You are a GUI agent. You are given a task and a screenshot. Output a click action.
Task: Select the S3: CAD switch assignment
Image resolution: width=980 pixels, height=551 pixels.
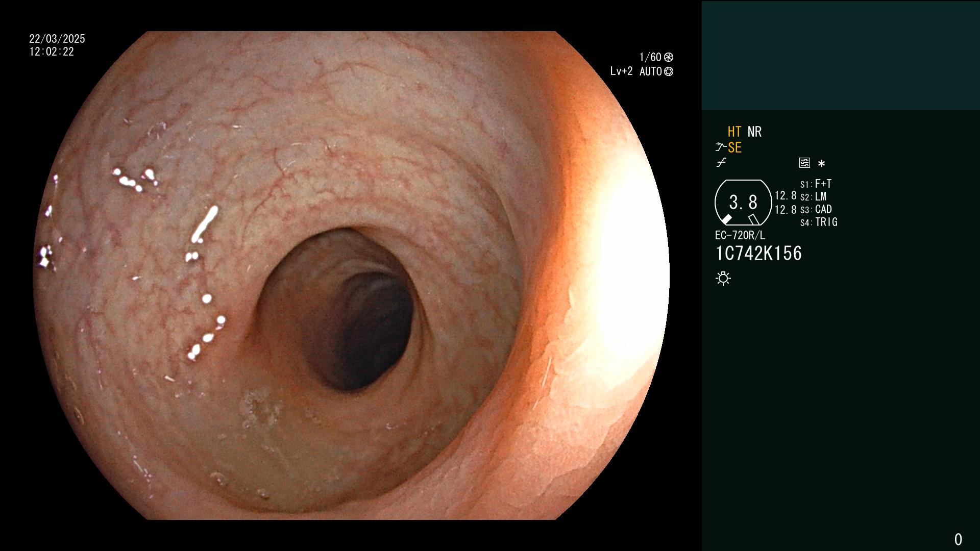click(816, 209)
